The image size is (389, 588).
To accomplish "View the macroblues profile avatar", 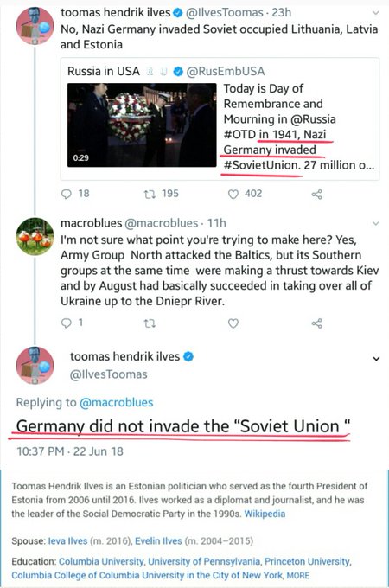I will 35,236.
